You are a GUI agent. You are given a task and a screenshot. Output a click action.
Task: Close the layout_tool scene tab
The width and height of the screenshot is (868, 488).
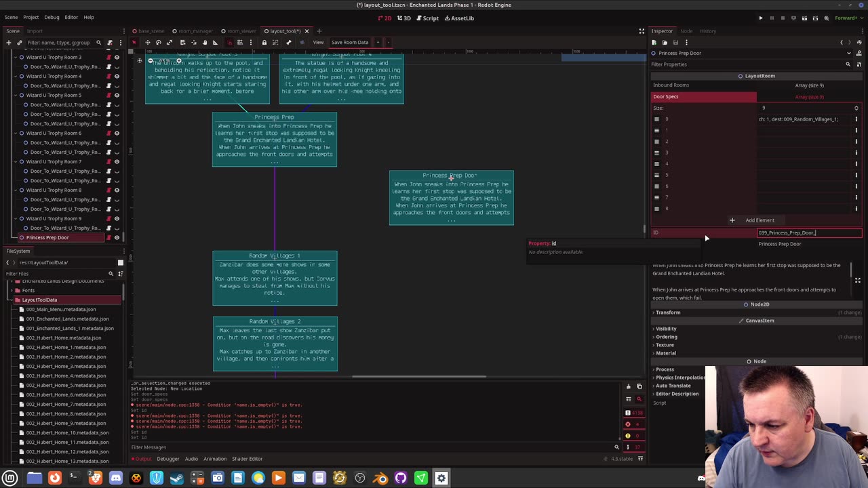click(x=307, y=30)
